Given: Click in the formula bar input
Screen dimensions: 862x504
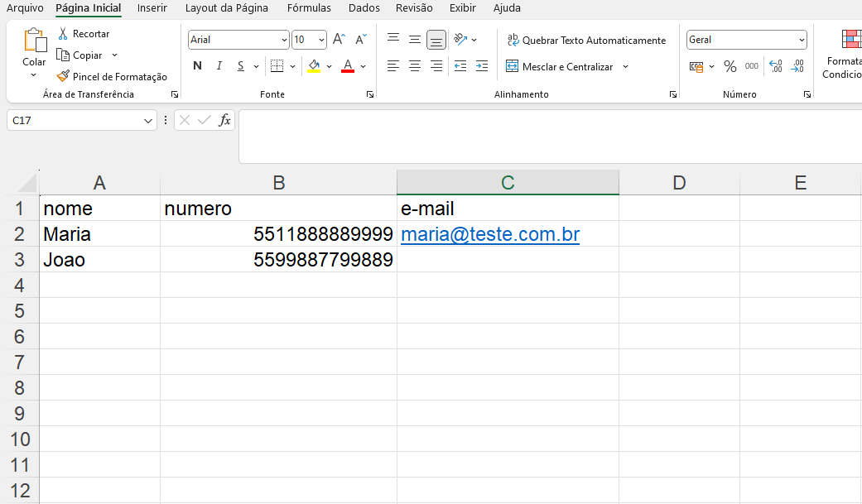Looking at the screenshot, I should pos(550,137).
